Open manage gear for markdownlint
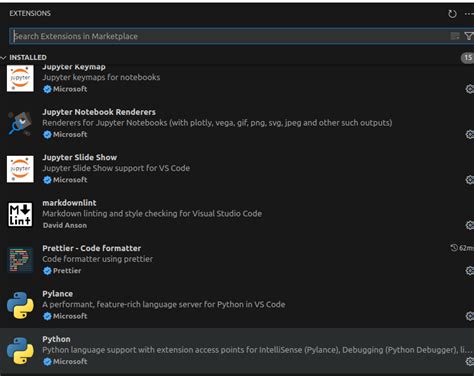 470,225
